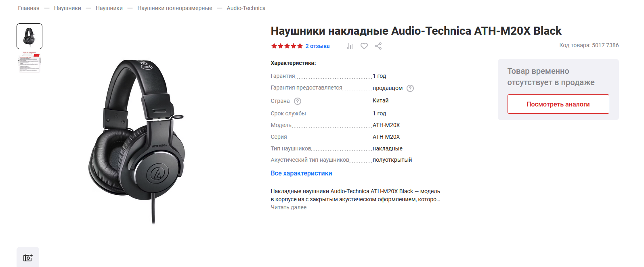Click the 'Китай' country value

[380, 100]
